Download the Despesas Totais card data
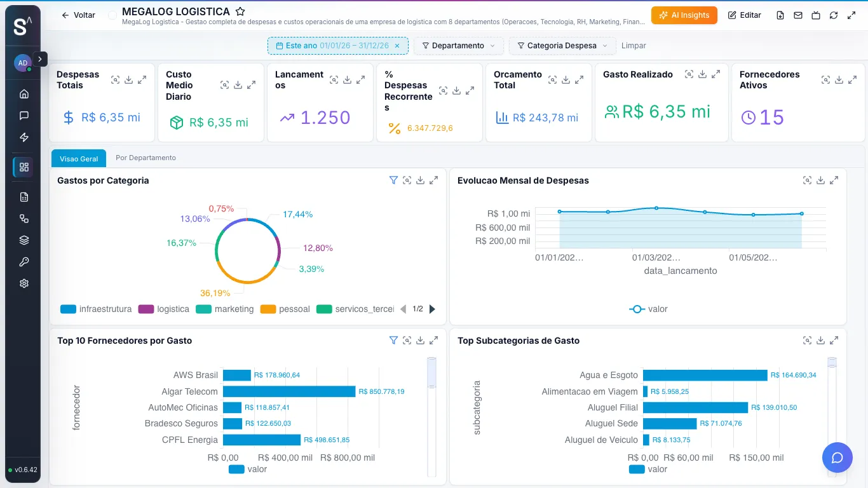This screenshot has width=868, height=488. tap(128, 80)
